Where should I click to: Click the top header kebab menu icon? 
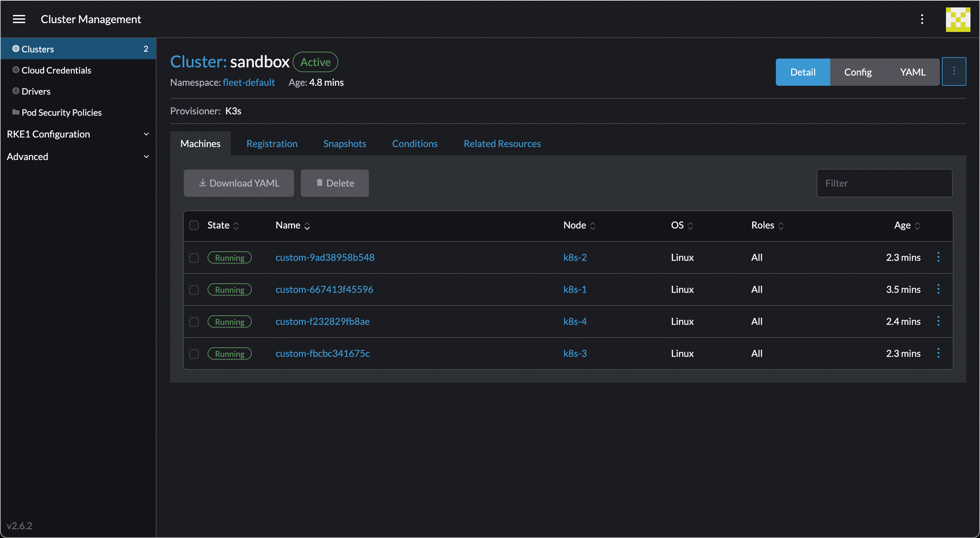point(922,19)
